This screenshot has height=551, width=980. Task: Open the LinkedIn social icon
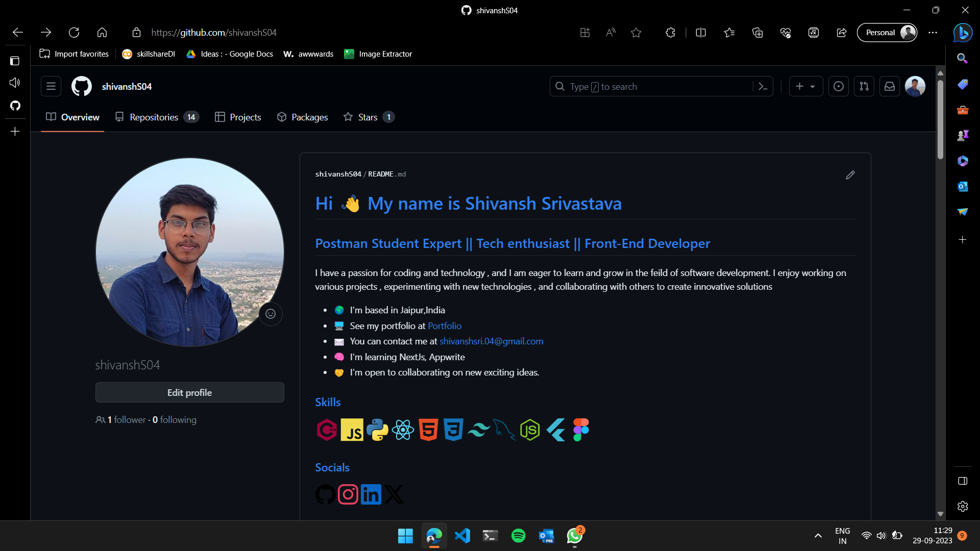(371, 494)
